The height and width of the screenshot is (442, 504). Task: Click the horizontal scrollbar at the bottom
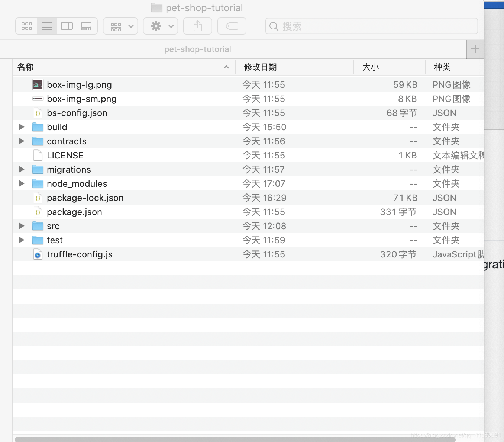click(235, 439)
